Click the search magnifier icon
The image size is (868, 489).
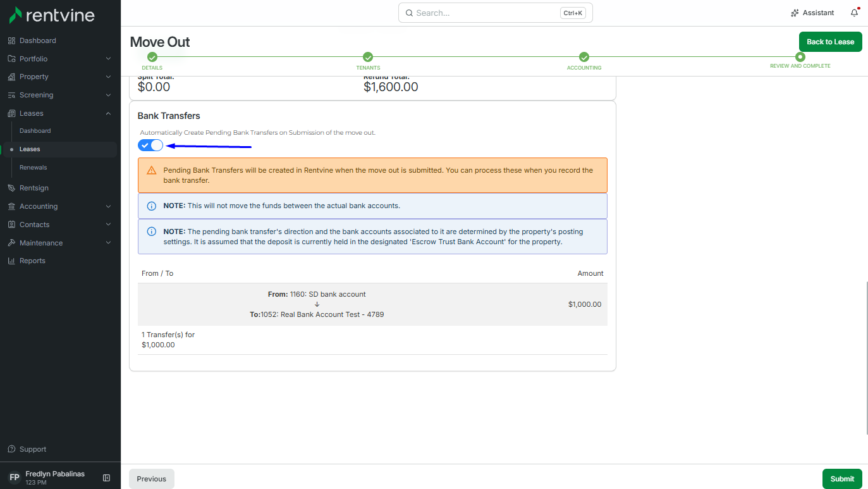coord(409,13)
